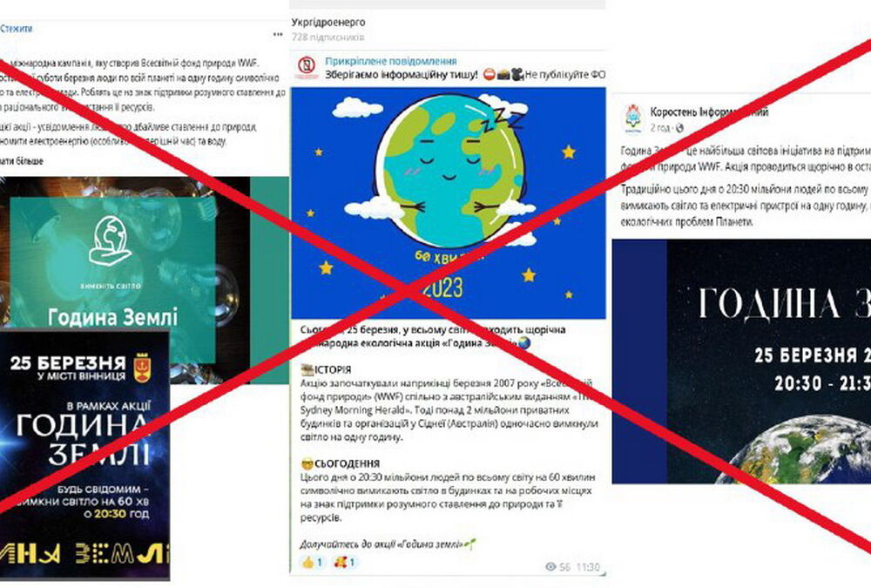
Task: Click the 11:30 message timestamp
Action: point(588,567)
